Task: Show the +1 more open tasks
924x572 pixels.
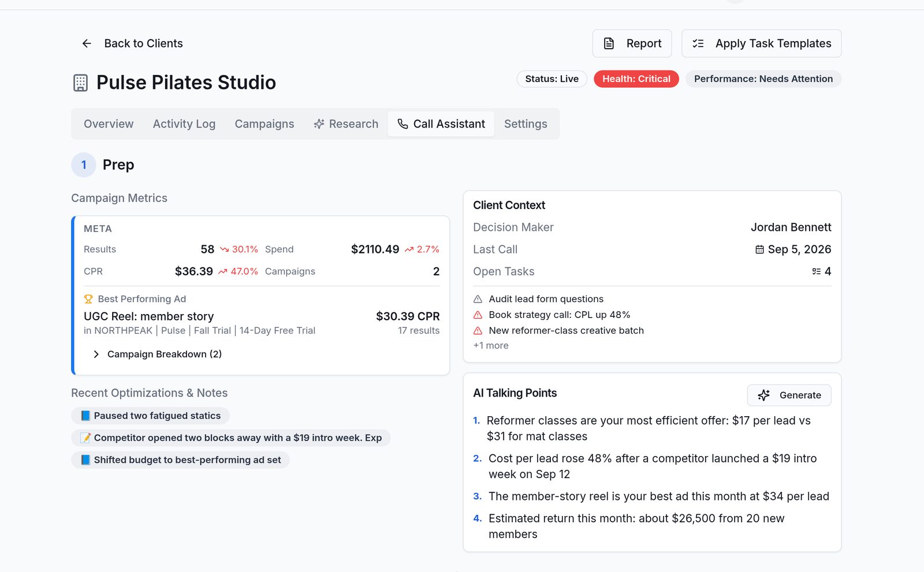Action: coord(491,346)
